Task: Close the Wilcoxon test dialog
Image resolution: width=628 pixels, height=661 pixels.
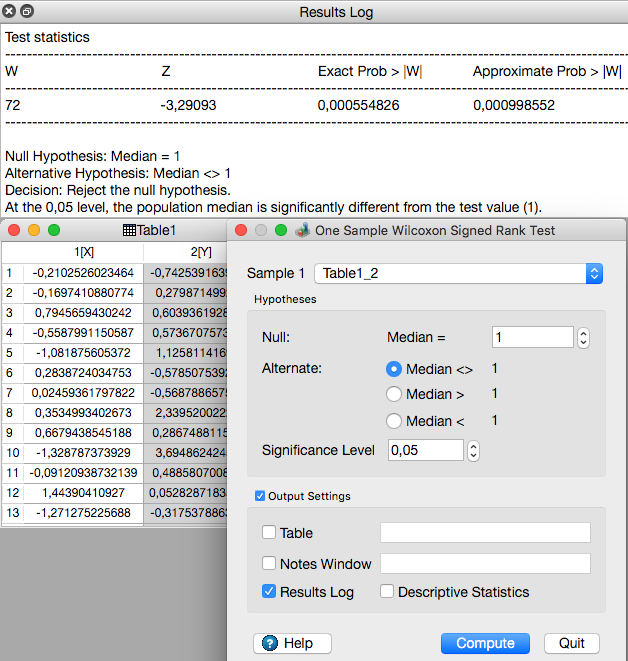Action: click(x=241, y=230)
